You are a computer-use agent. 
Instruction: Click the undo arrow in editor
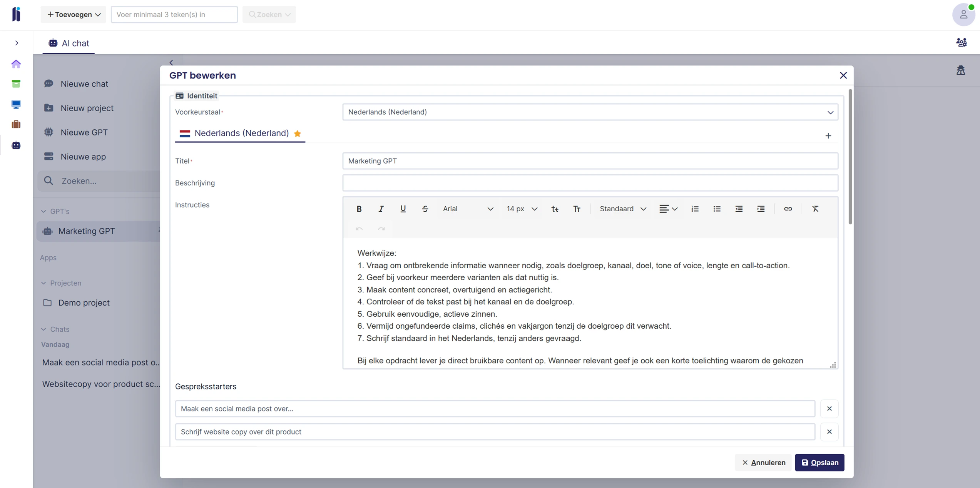pyautogui.click(x=359, y=229)
